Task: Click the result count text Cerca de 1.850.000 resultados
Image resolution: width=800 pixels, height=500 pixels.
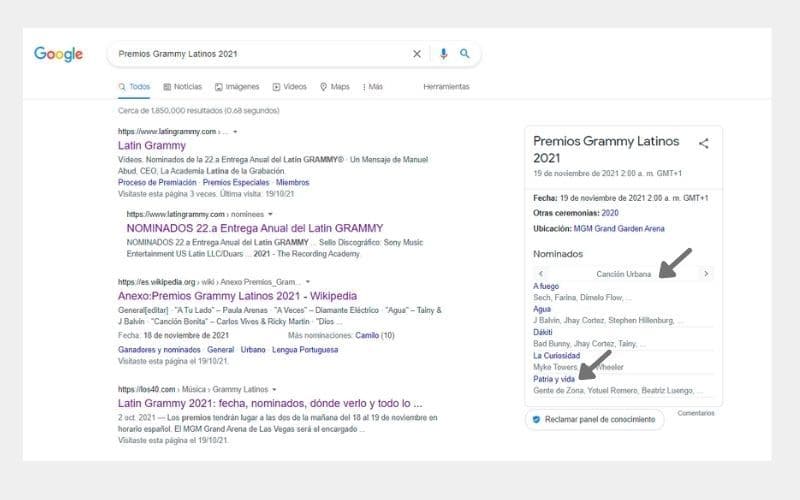Action: click(x=198, y=110)
